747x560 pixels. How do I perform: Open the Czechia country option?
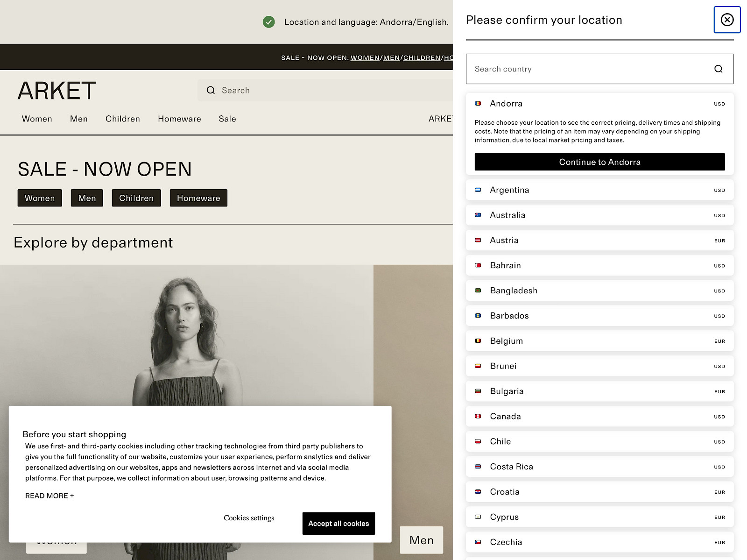pyautogui.click(x=506, y=542)
